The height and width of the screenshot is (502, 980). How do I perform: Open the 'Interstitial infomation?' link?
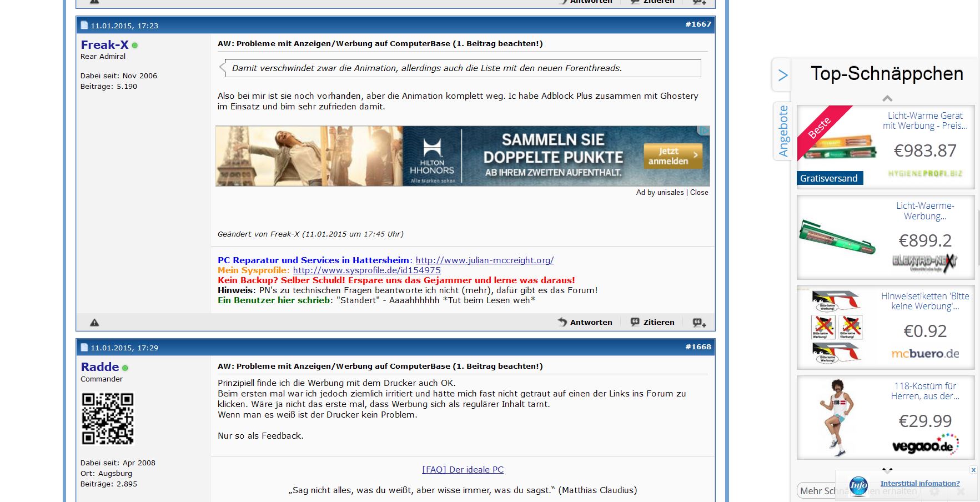(x=920, y=484)
